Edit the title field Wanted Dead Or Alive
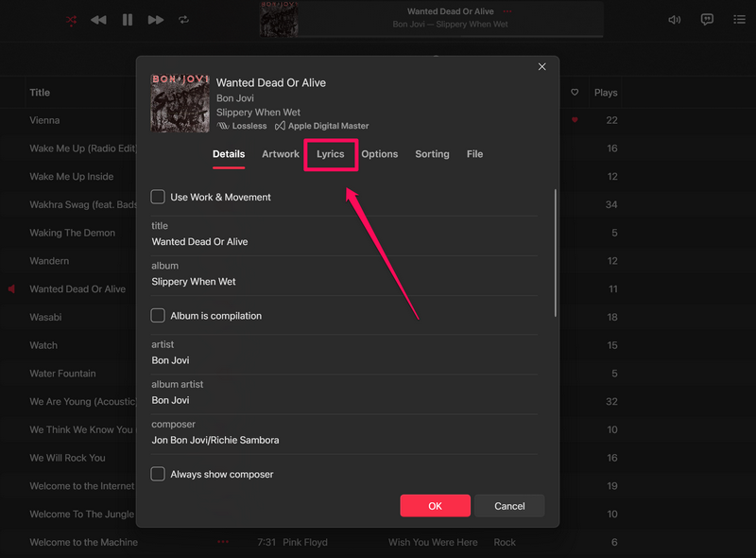Viewport: 756px width, 558px height. (344, 242)
